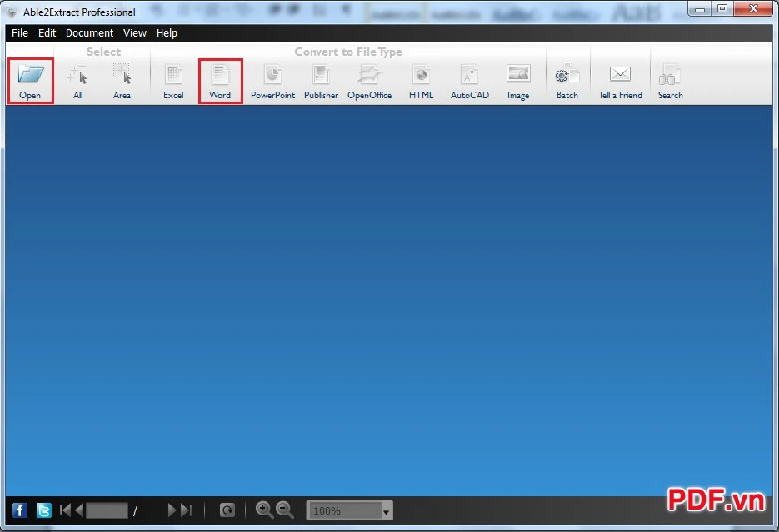Open the Document menu
The image size is (779, 532).
tap(89, 32)
